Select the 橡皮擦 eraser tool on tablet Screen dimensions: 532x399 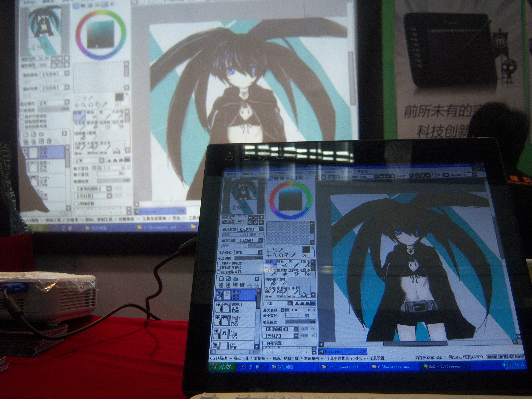coord(282,273)
